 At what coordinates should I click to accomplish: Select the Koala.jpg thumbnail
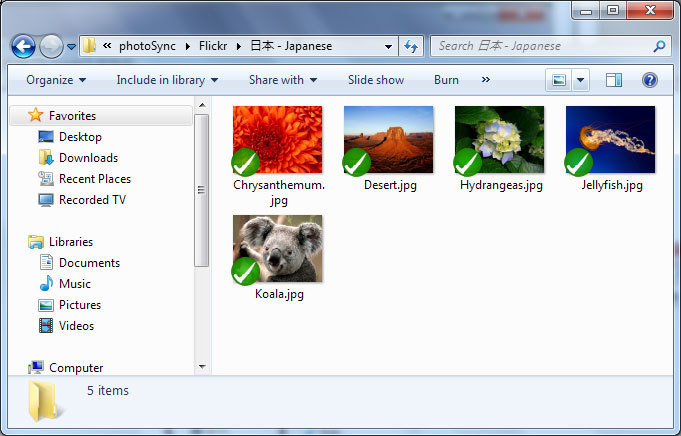point(278,248)
